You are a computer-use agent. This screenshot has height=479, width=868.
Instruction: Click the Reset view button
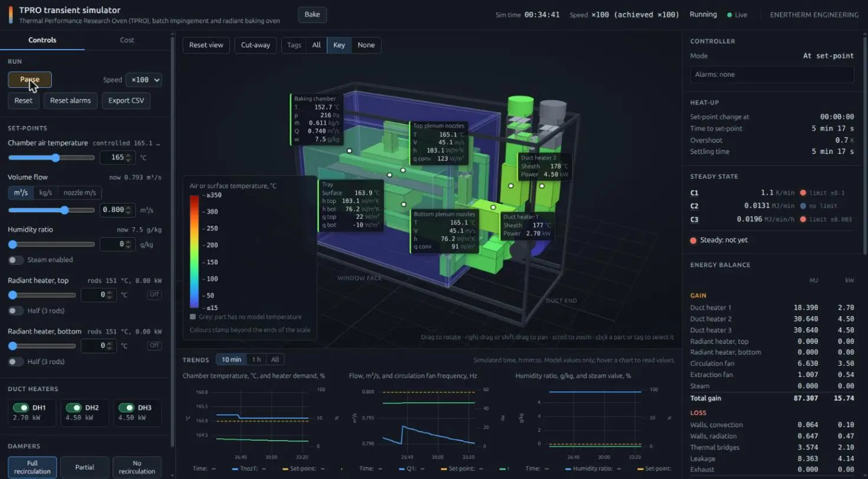[x=206, y=45]
